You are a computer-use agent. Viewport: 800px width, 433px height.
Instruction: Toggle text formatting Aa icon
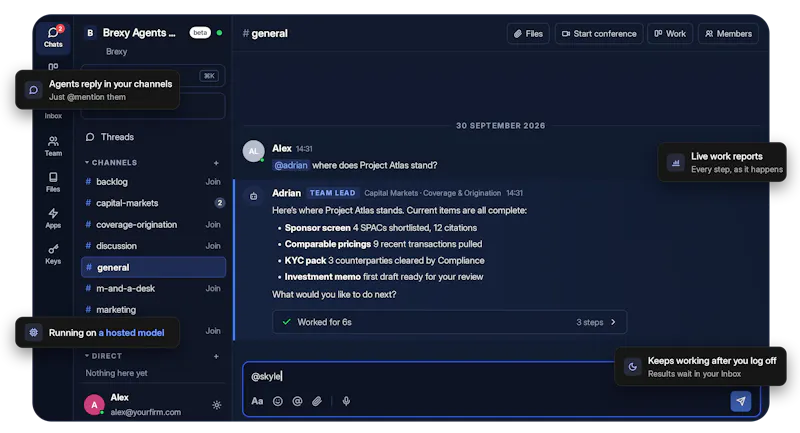point(257,401)
